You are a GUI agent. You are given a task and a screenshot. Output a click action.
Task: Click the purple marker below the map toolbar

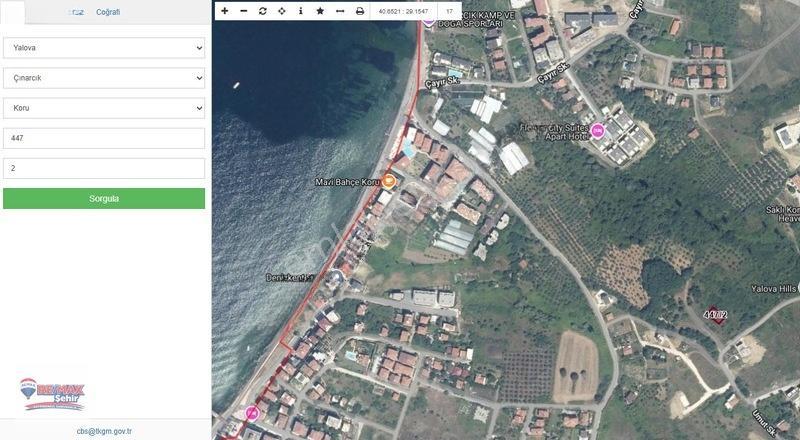coord(429,22)
